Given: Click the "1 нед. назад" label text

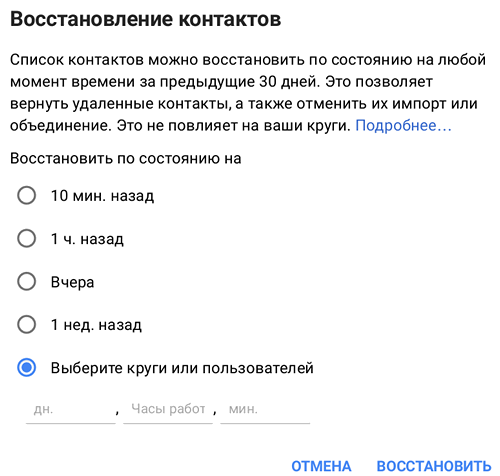Looking at the screenshot, I should click(x=96, y=325).
